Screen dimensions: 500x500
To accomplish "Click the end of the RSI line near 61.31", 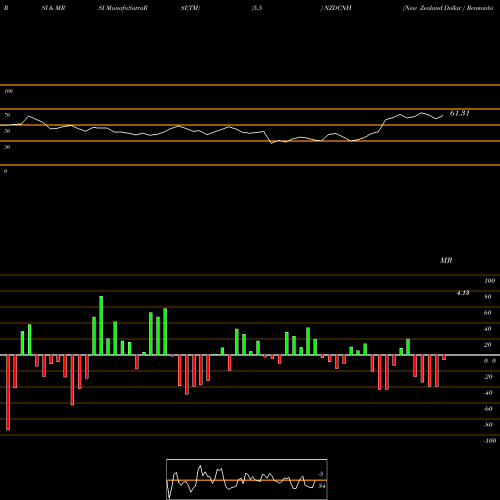I will [443, 116].
